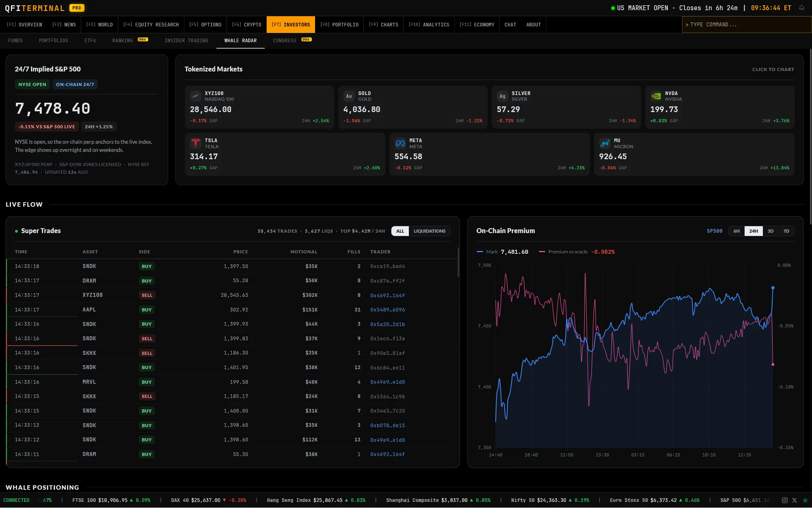The height and width of the screenshot is (508, 812).
Task: Click the blue Mark legend swatch
Action: coord(480,252)
